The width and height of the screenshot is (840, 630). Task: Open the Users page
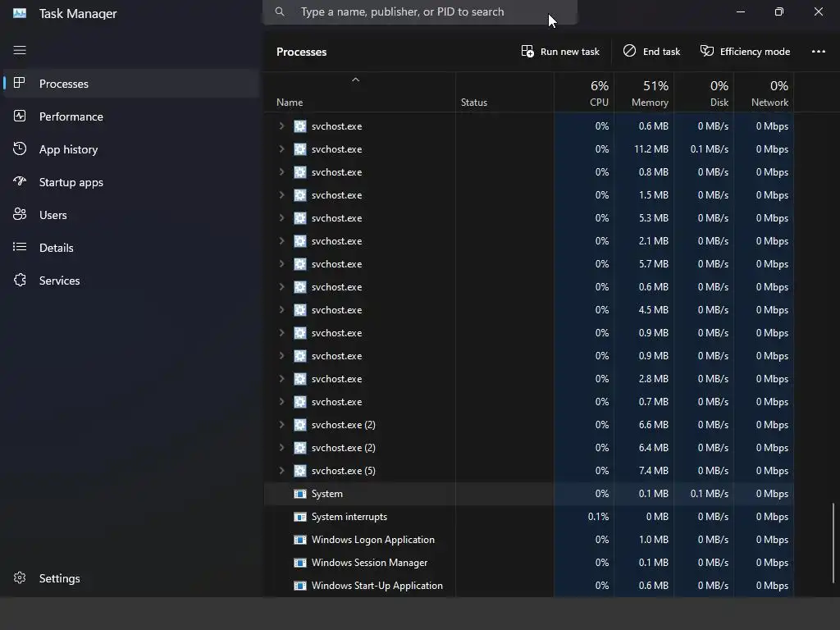click(130, 215)
